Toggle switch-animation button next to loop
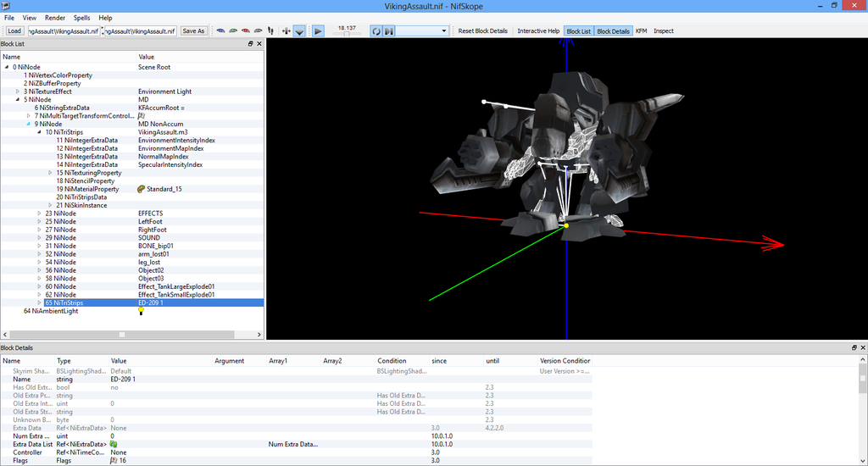Screen dimensions: 868x466 coord(389,31)
